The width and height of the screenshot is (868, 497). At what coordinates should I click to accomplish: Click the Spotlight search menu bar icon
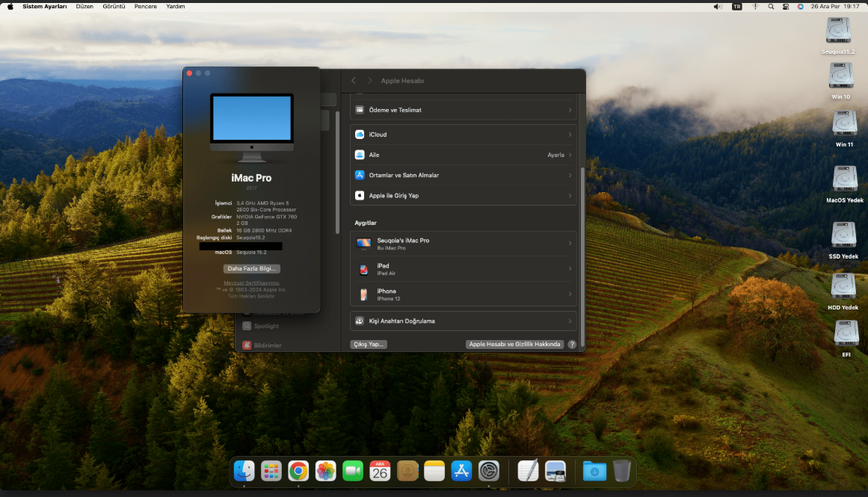click(771, 7)
